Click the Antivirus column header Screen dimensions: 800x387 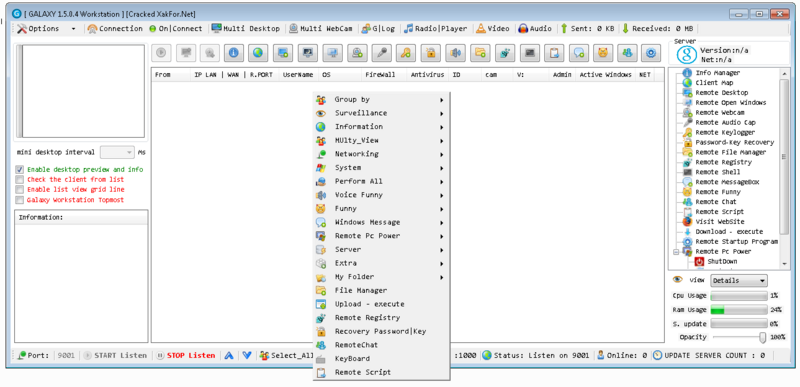tap(428, 75)
